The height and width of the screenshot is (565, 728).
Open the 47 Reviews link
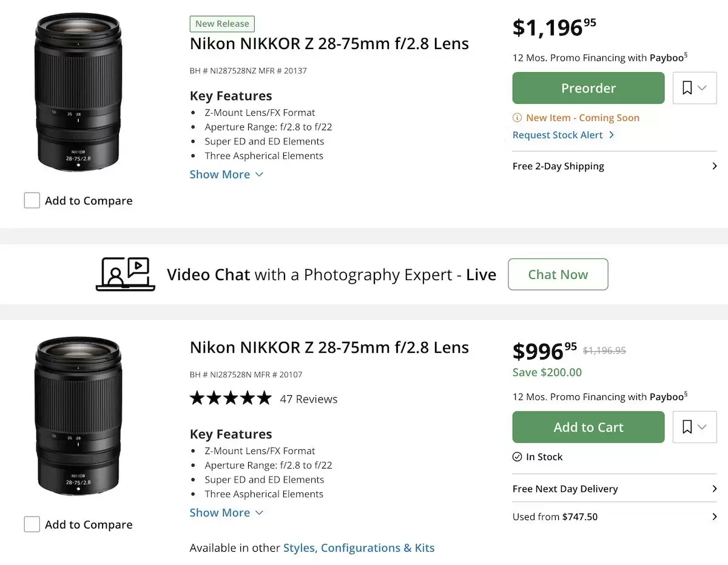point(309,399)
